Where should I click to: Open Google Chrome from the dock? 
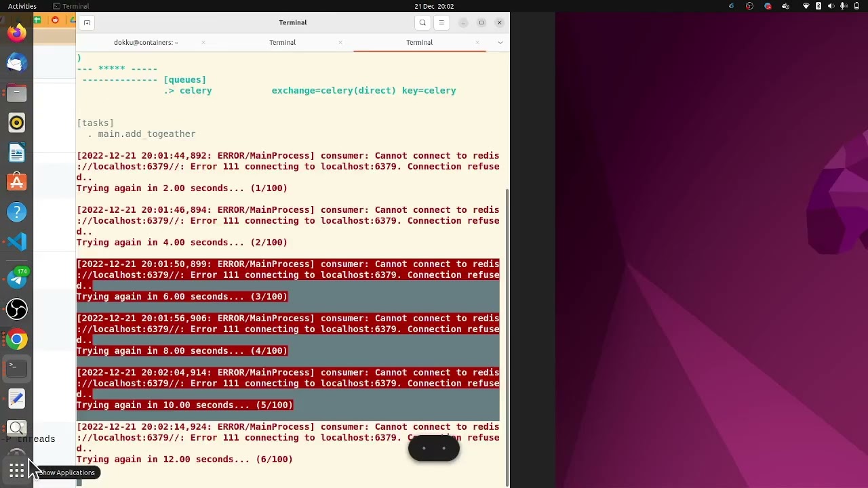(x=17, y=339)
